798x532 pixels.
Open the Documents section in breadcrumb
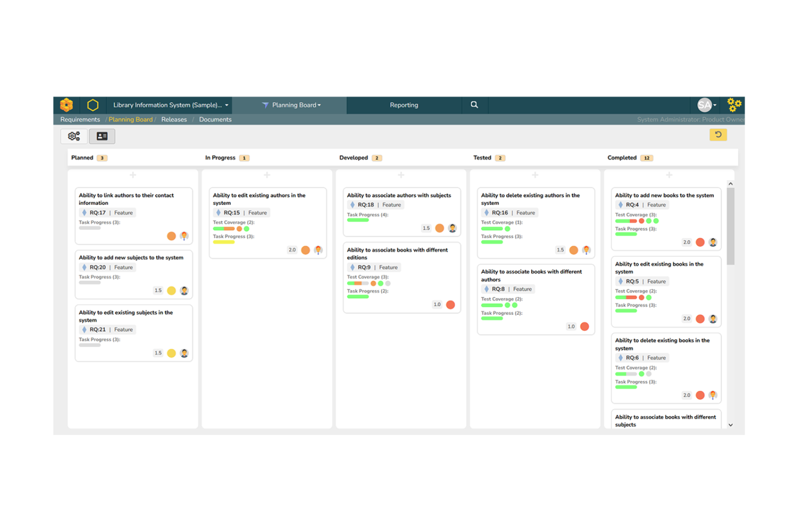(215, 119)
